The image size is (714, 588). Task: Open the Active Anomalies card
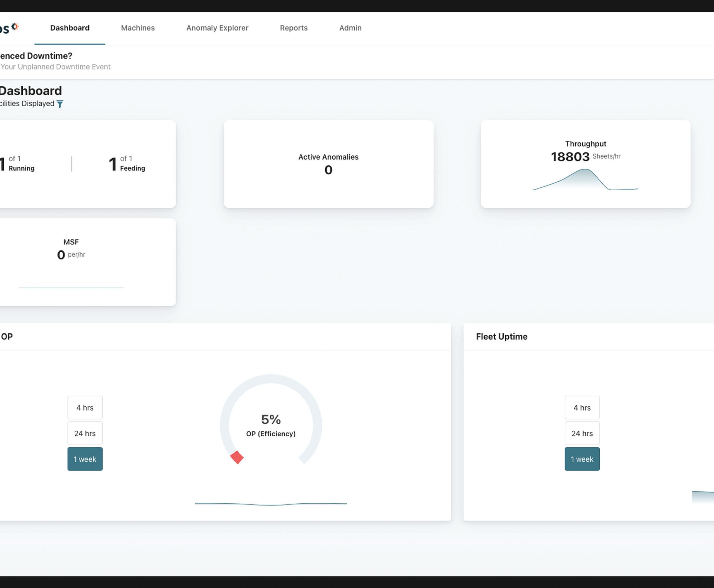328,164
